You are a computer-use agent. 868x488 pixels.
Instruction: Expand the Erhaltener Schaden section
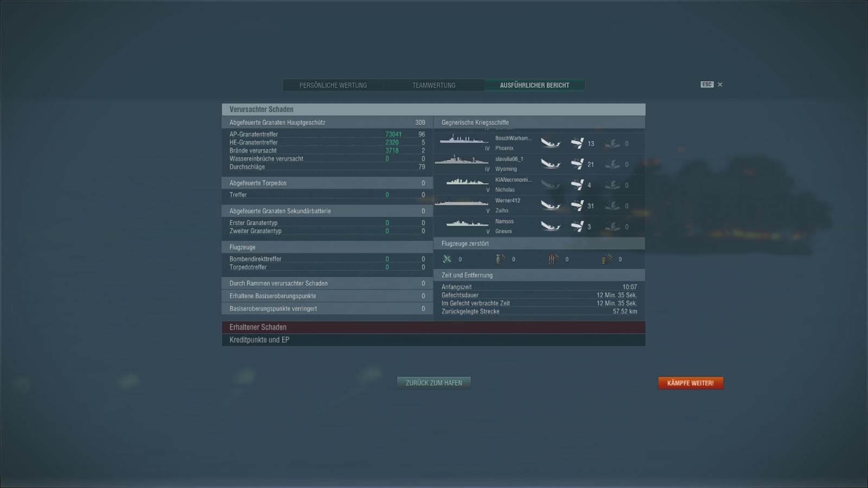(433, 327)
